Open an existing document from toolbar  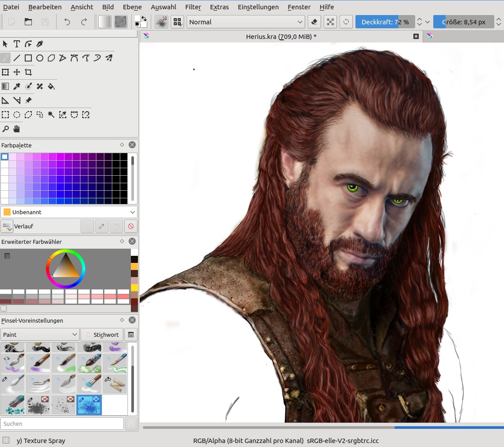pos(28,22)
